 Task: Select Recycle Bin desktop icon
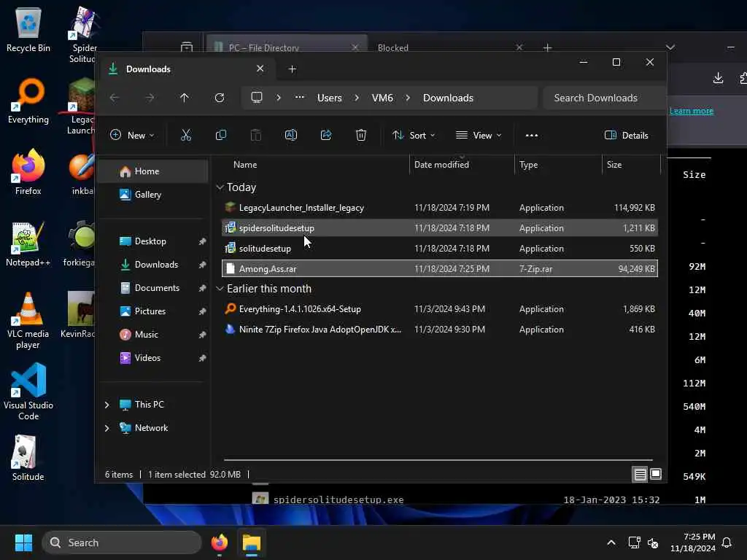pyautogui.click(x=28, y=29)
